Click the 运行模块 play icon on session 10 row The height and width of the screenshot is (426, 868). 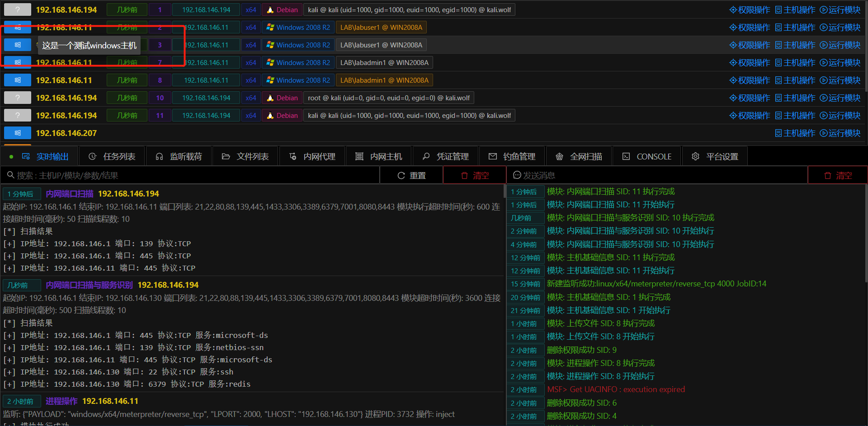click(x=824, y=98)
